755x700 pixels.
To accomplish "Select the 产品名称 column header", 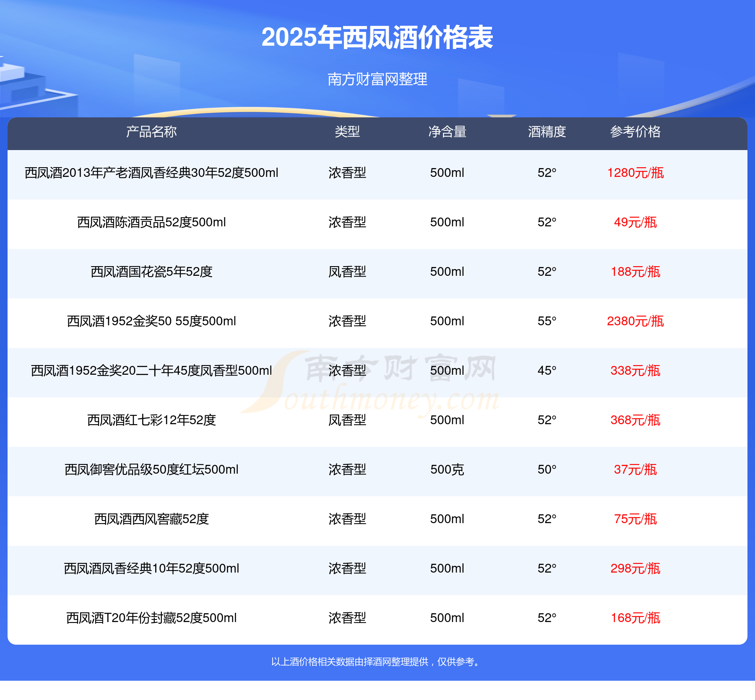I will pyautogui.click(x=151, y=132).
